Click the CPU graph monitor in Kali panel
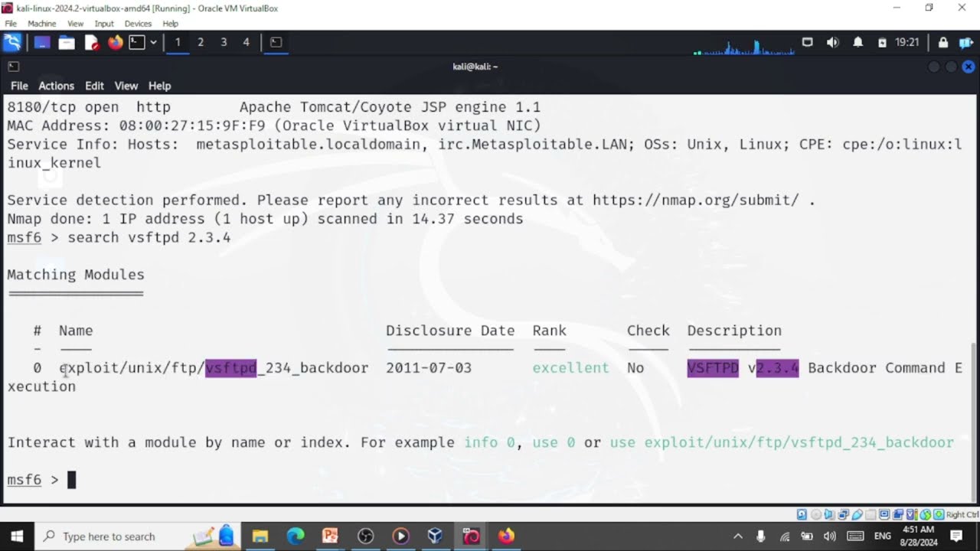The height and width of the screenshot is (551, 980). click(x=744, y=46)
